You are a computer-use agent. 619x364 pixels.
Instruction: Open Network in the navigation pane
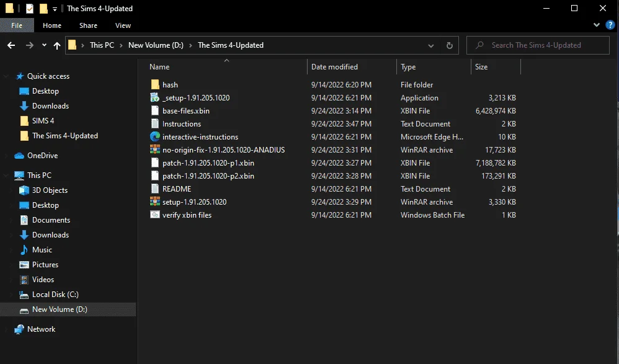point(41,329)
